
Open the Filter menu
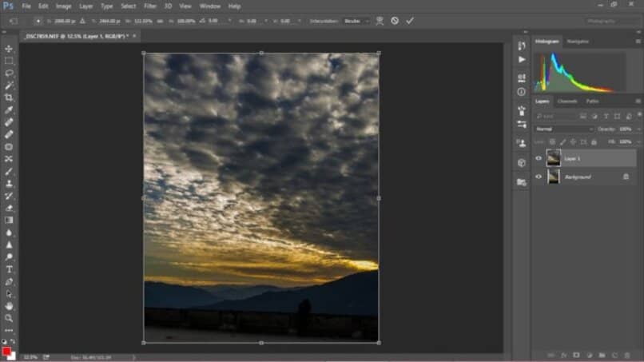[x=150, y=6]
